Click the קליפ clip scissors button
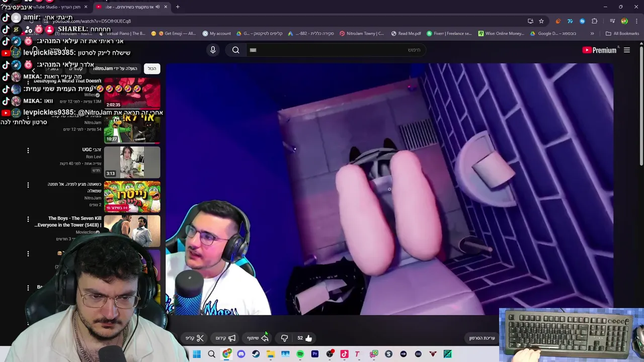644x362 pixels. 194,338
